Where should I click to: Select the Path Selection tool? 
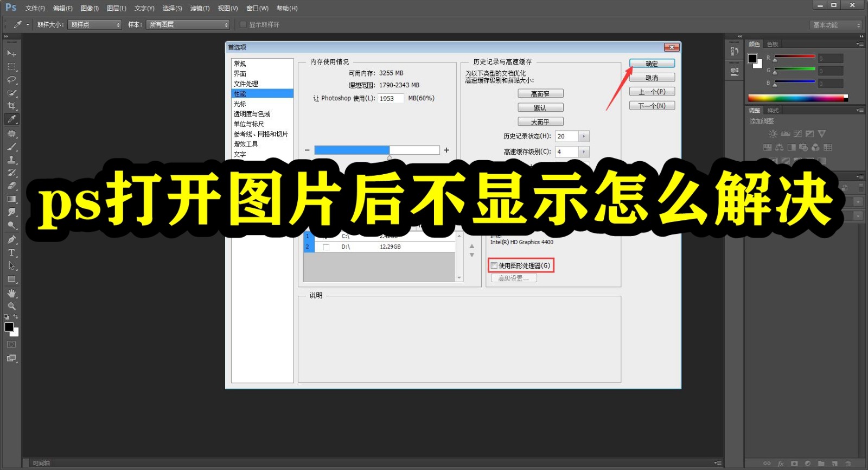pos(11,266)
